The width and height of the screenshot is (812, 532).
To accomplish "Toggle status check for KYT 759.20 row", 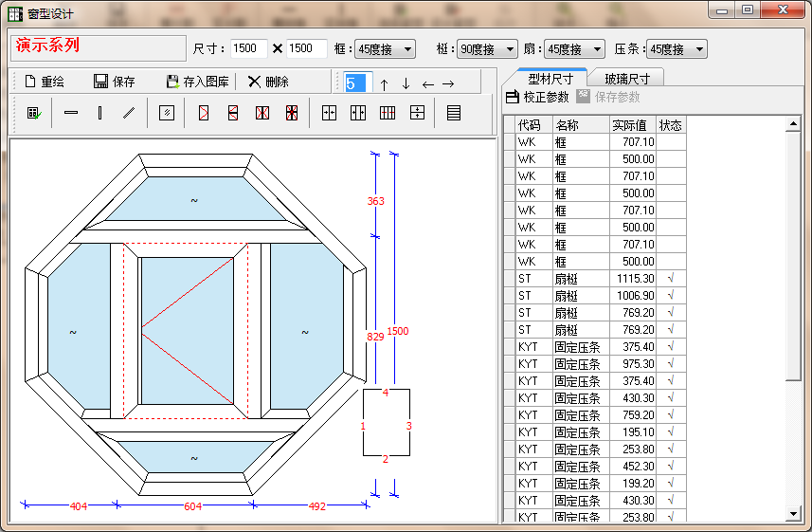I will pos(671,414).
